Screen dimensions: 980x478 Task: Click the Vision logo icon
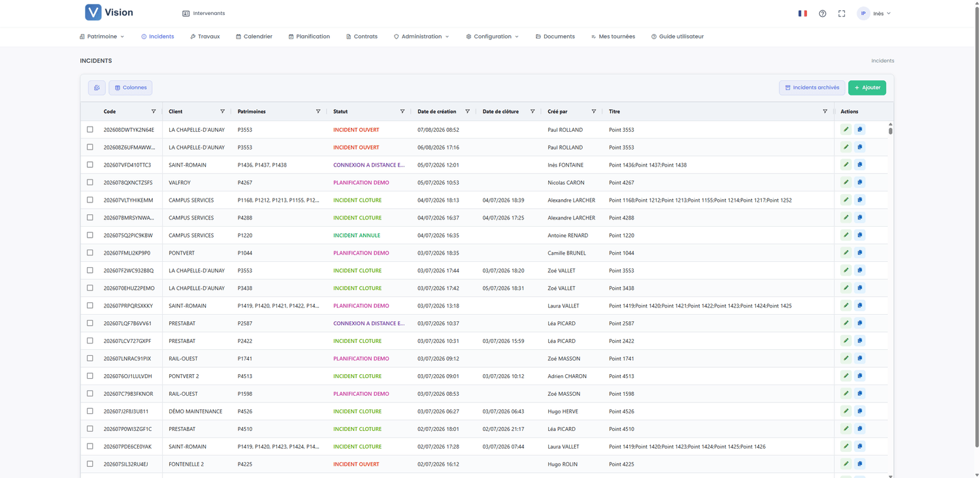pos(93,12)
